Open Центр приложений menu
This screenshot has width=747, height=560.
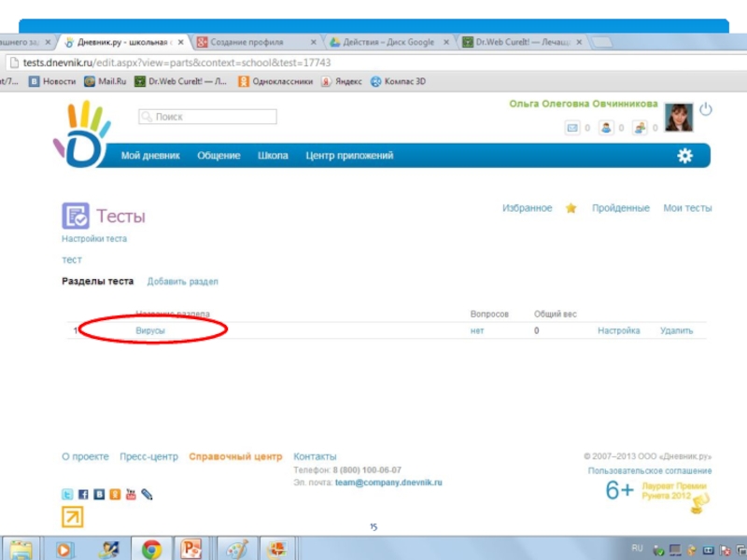pyautogui.click(x=349, y=156)
